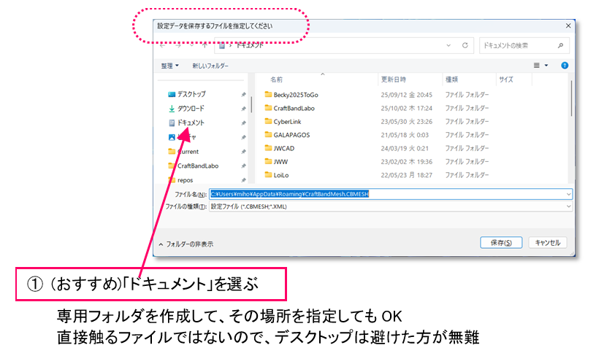This screenshot has width=596, height=364.
Task: Open the 整理 dropdown menu
Action: coord(169,66)
